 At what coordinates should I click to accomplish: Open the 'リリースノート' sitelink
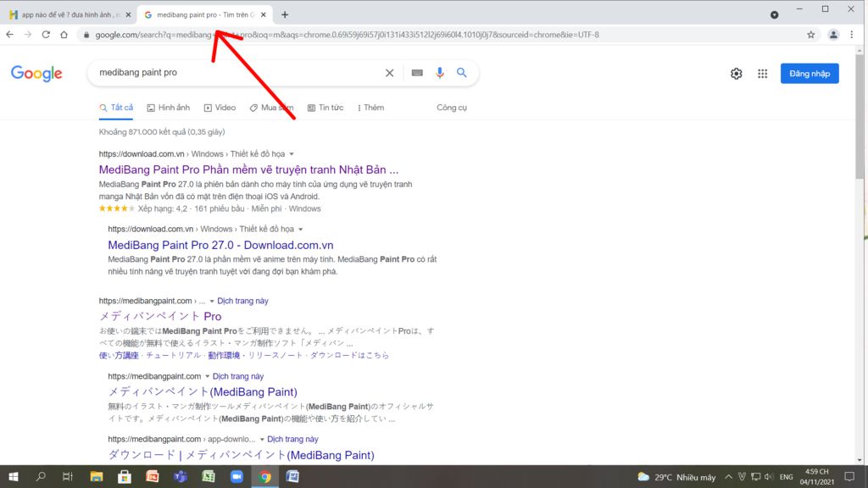pos(275,355)
